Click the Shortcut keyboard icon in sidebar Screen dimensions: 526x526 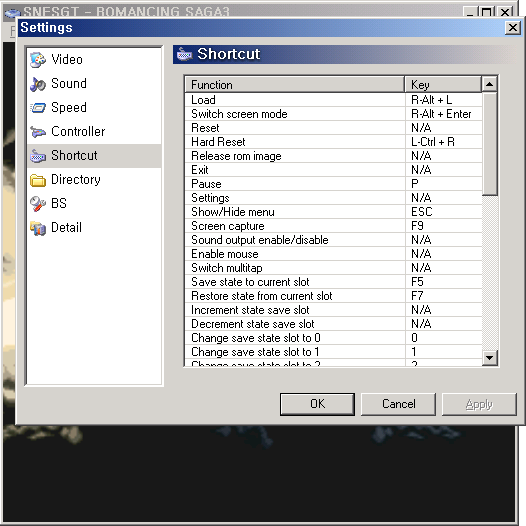point(38,156)
